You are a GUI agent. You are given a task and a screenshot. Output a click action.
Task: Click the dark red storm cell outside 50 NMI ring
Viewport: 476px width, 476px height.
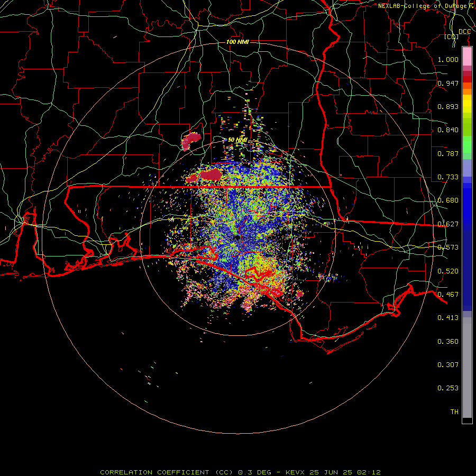pyautogui.click(x=191, y=141)
